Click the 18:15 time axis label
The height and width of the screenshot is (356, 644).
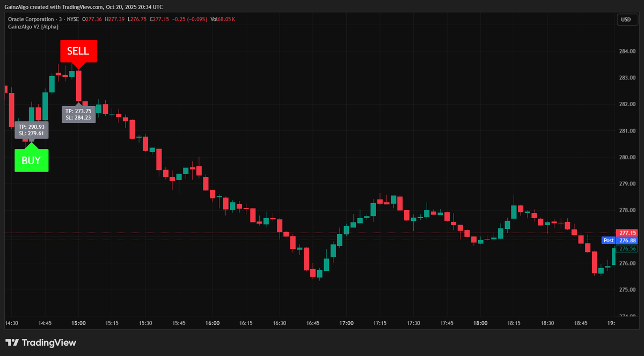pyautogui.click(x=514, y=323)
